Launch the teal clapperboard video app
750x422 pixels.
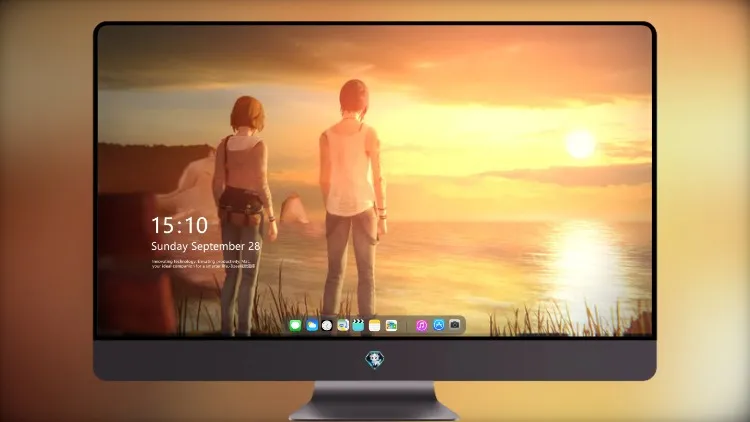358,326
